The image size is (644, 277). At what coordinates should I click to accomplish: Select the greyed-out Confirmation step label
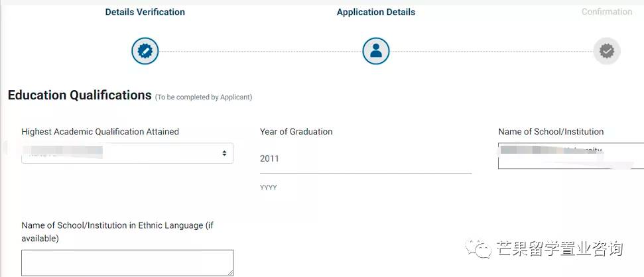(606, 12)
